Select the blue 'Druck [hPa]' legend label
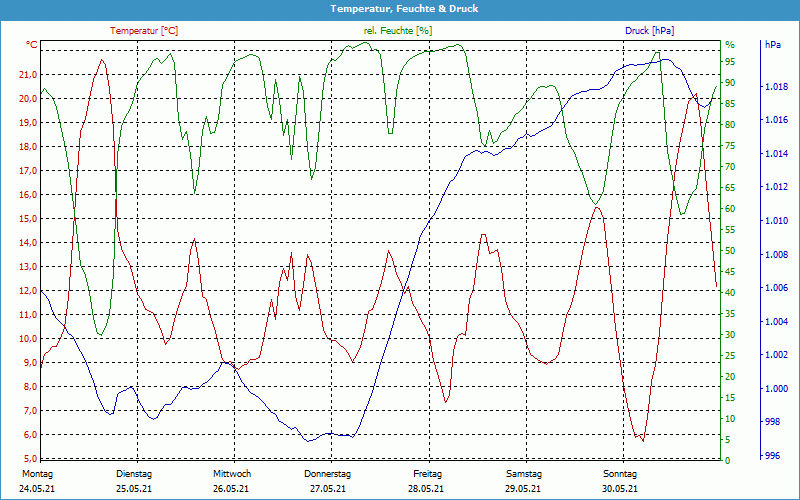Image resolution: width=800 pixels, height=500 pixels. [x=649, y=31]
